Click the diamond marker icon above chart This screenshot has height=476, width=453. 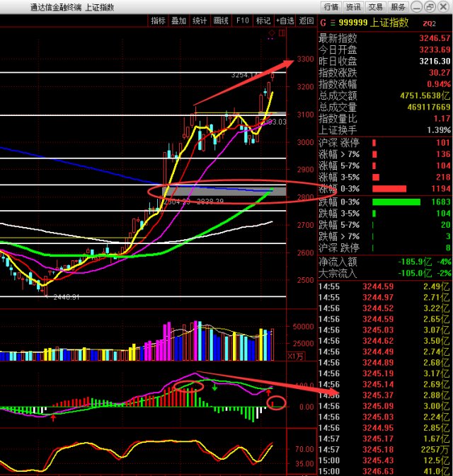(270, 32)
